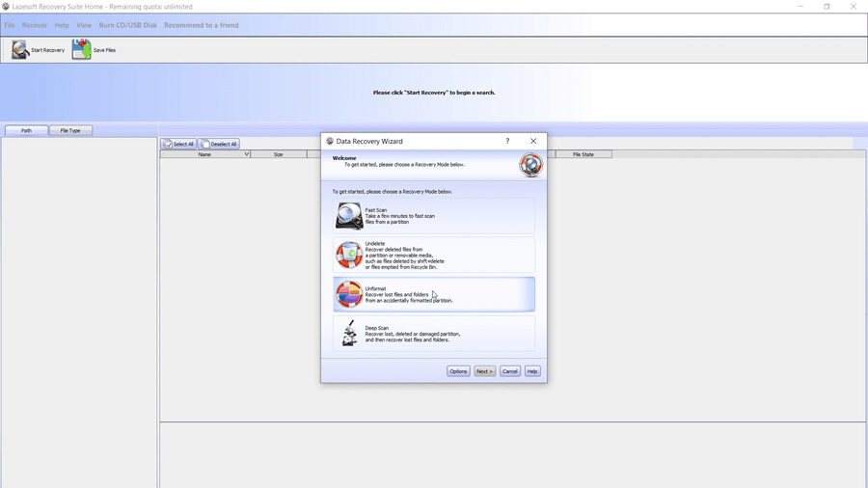Open the Recover menu
Viewport: 868px width, 488px height.
[x=35, y=25]
